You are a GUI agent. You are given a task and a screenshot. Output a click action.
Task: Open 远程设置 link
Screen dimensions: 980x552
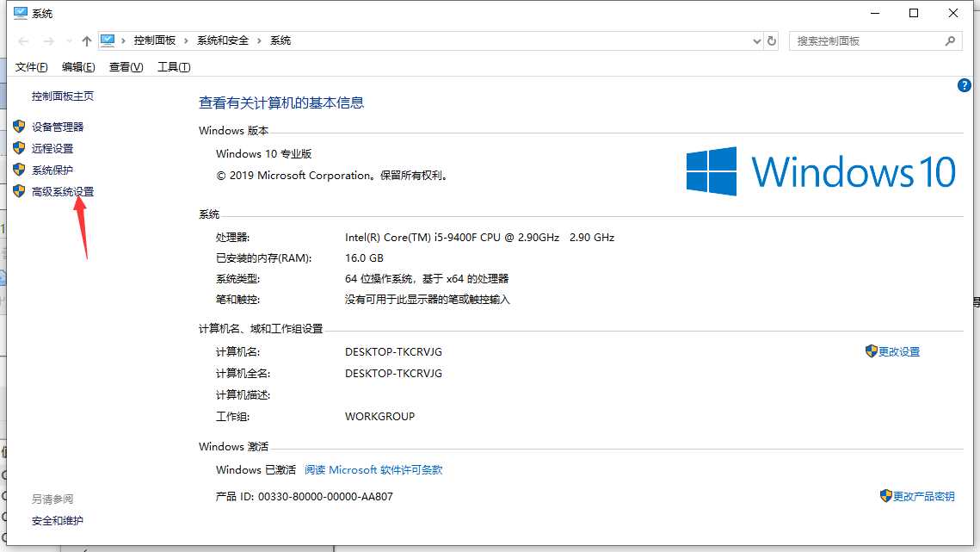pyautogui.click(x=52, y=148)
